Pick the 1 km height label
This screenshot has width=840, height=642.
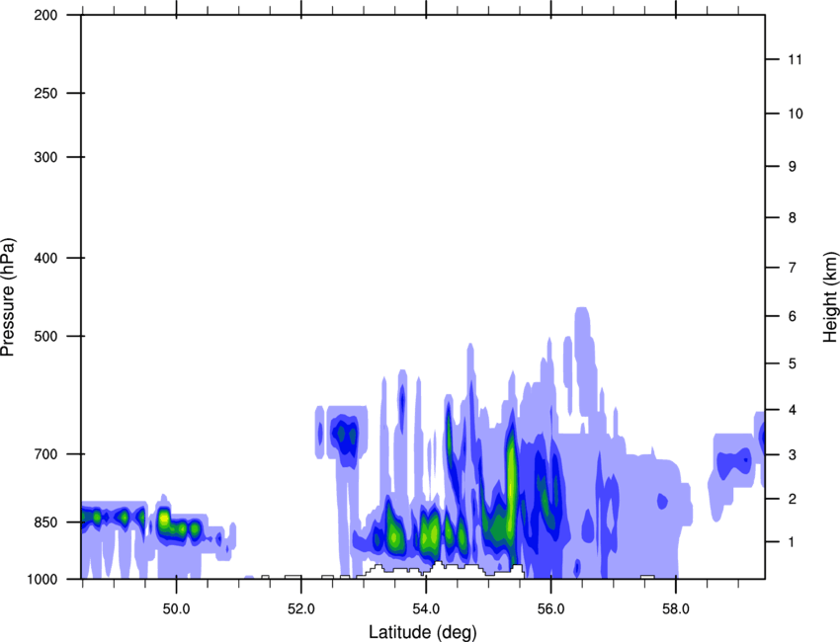pos(793,542)
